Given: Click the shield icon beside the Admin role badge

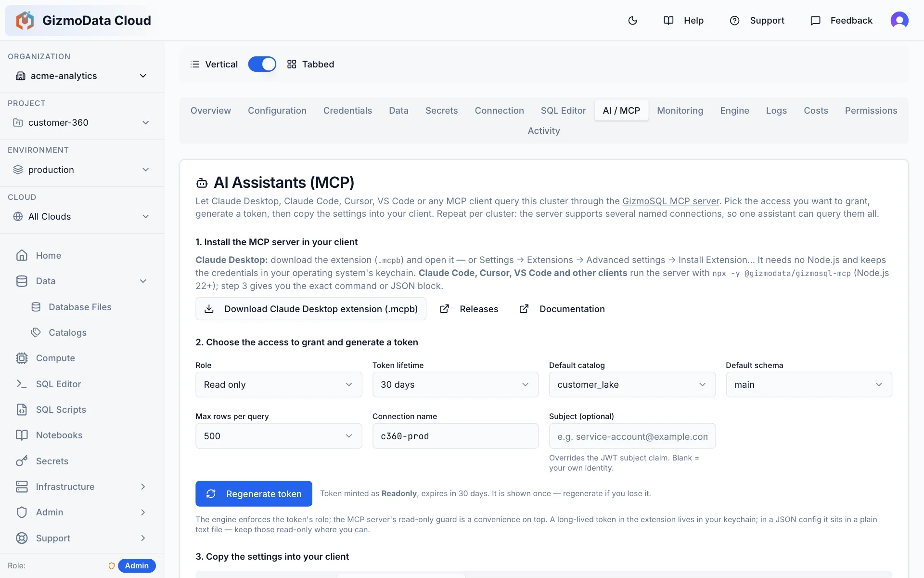Looking at the screenshot, I should pos(112,565).
